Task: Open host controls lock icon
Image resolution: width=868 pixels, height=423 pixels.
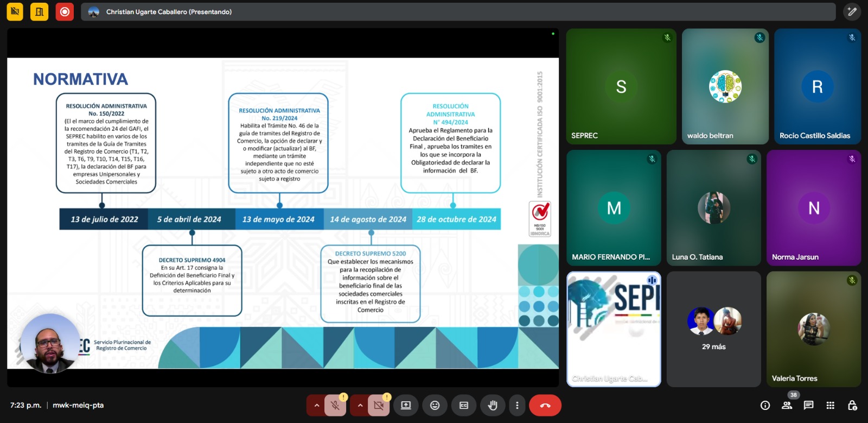Action: click(852, 406)
